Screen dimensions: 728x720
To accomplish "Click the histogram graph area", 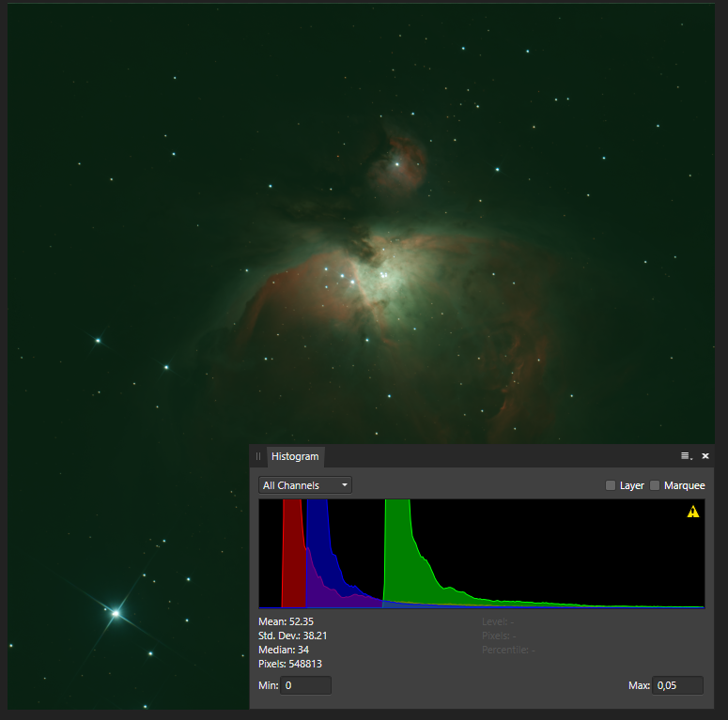I will [482, 554].
